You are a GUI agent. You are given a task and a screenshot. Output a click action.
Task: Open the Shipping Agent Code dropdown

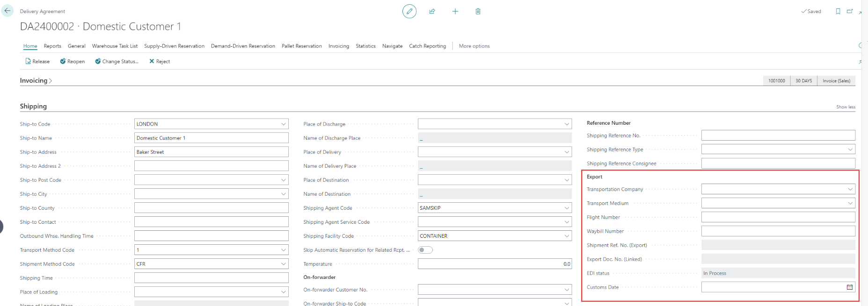(567, 208)
